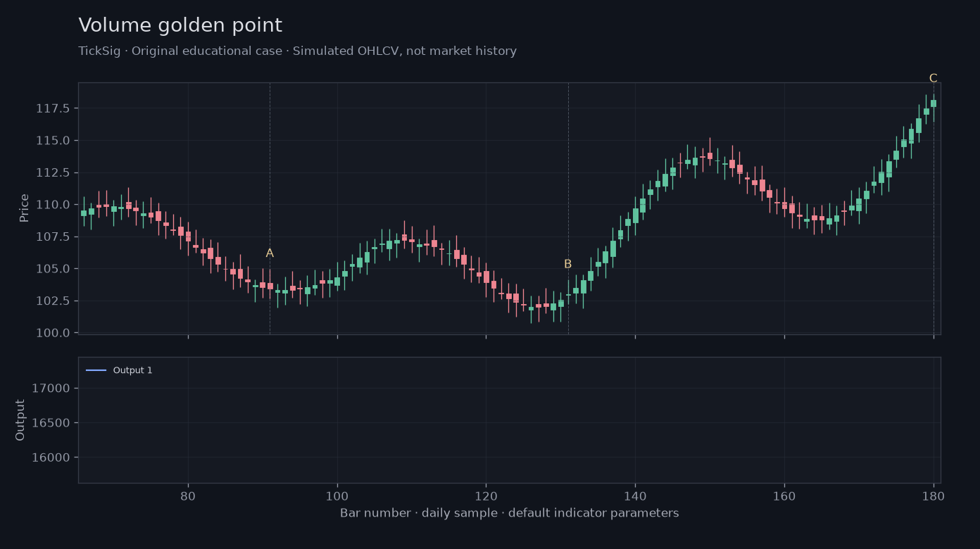This screenshot has height=549, width=980.
Task: Click the "Output" axis label
Action: [x=20, y=420]
